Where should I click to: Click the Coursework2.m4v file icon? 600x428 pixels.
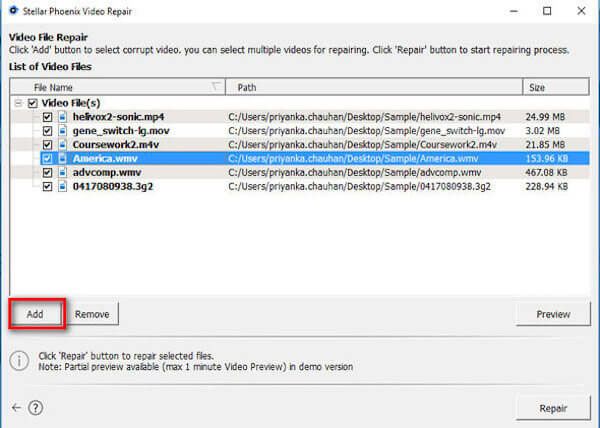point(63,144)
